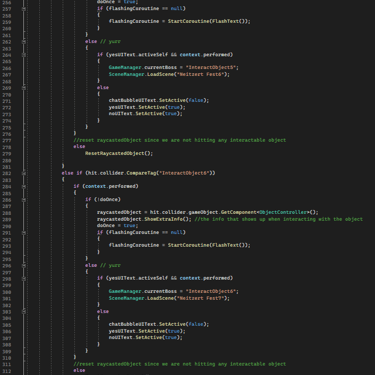Click noUIText.SetActive on line 307
This screenshot has width=375, height=375.
click(135, 337)
